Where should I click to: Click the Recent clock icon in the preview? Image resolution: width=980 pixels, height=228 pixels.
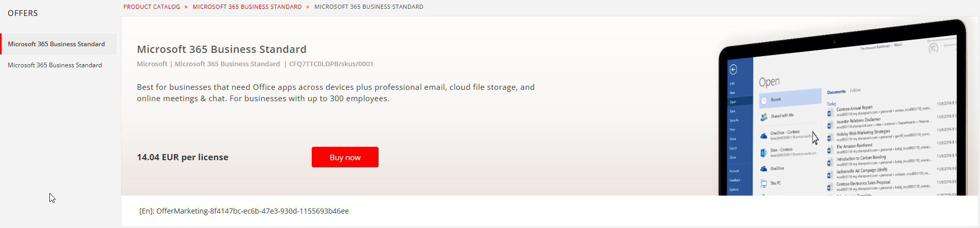click(764, 101)
